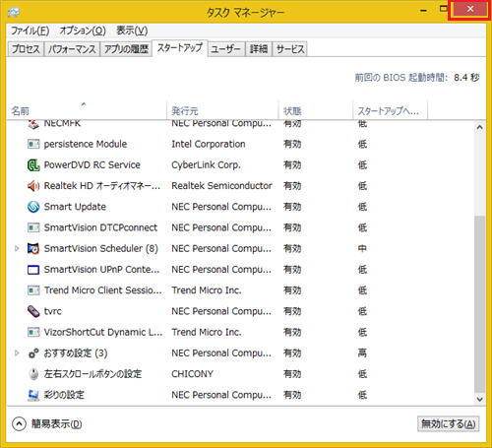Expand the SmartVision Scheduler (8) group
Viewport: 492px width, 448px height.
pyautogui.click(x=17, y=249)
